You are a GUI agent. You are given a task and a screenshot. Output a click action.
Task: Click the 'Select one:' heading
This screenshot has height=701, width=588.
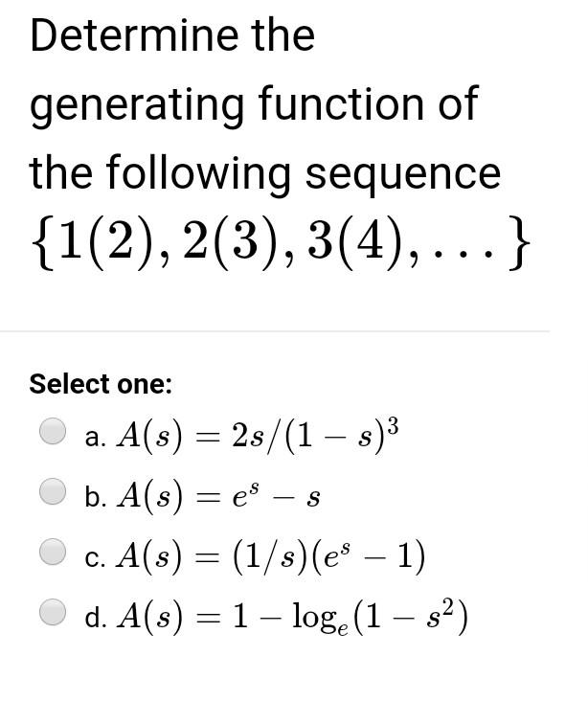(x=101, y=384)
